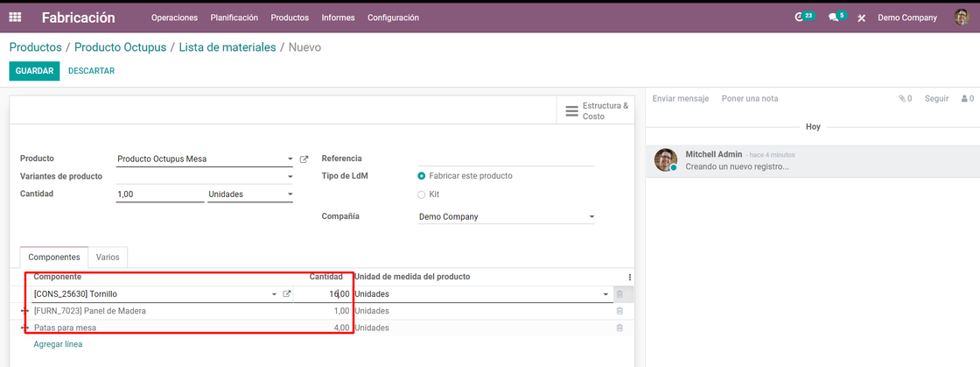Click the Componente column header

pos(58,277)
